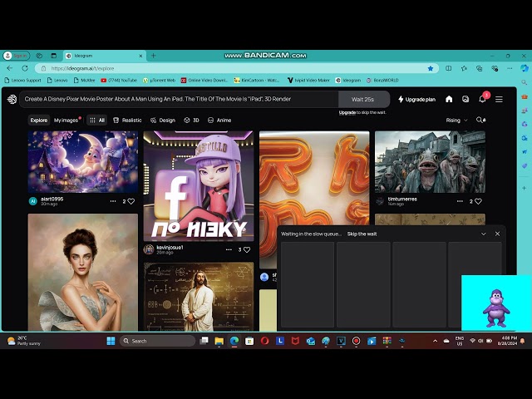Open browser settings three-dots menu
Image resolution: width=532 pixels, height=399 pixels.
510,68
